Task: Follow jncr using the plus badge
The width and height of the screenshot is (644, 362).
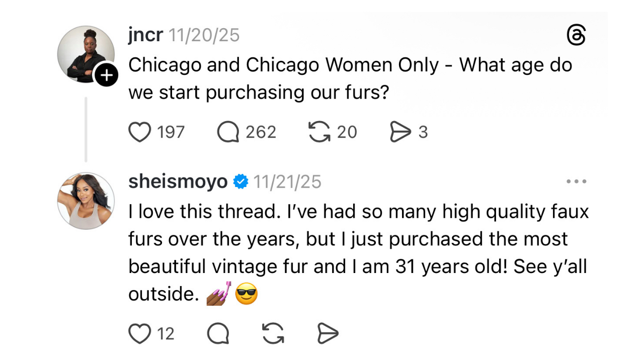Action: click(x=106, y=75)
